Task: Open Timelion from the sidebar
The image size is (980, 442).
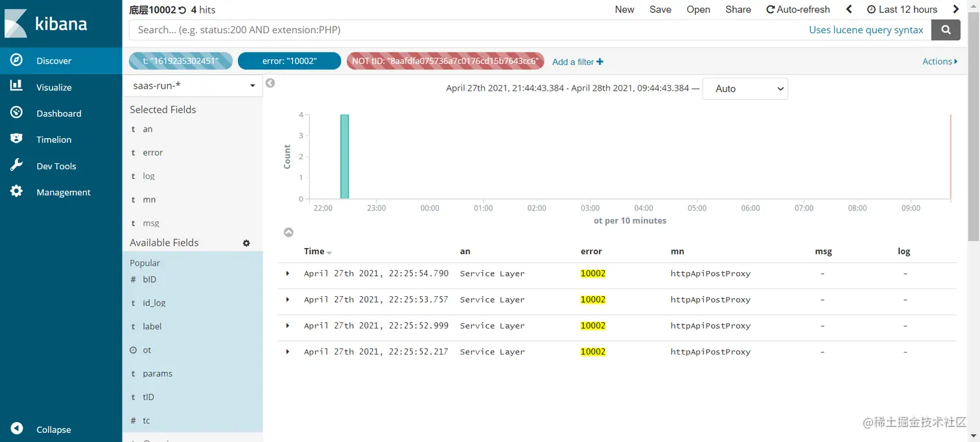Action: [61, 139]
